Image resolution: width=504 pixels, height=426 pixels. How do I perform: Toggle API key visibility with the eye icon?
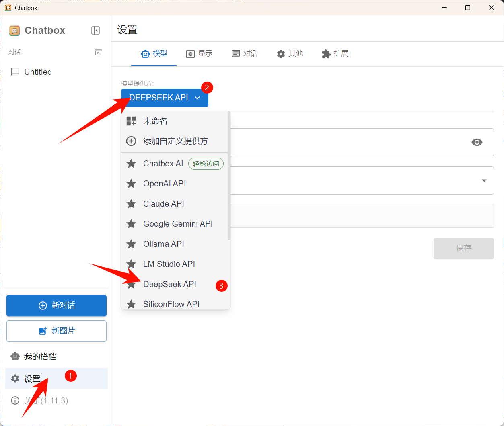point(477,142)
